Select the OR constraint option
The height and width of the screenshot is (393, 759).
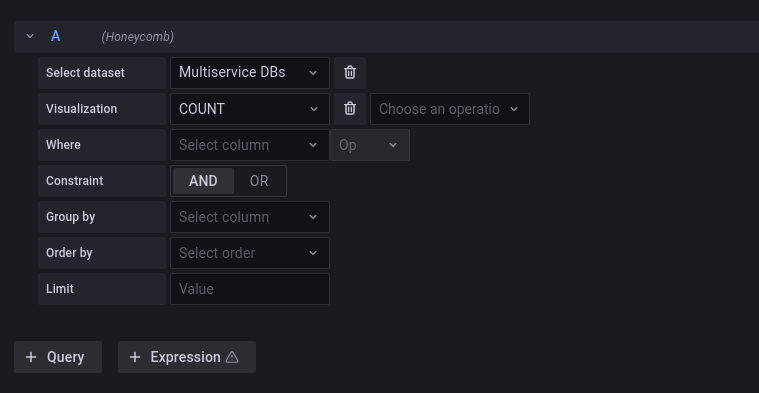tap(259, 181)
